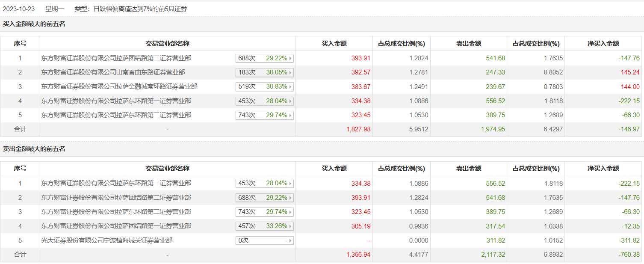Screen dimensions: 644x264
Task: Select the 卖出金额最大的前五名 section header
Action: click(x=34, y=149)
